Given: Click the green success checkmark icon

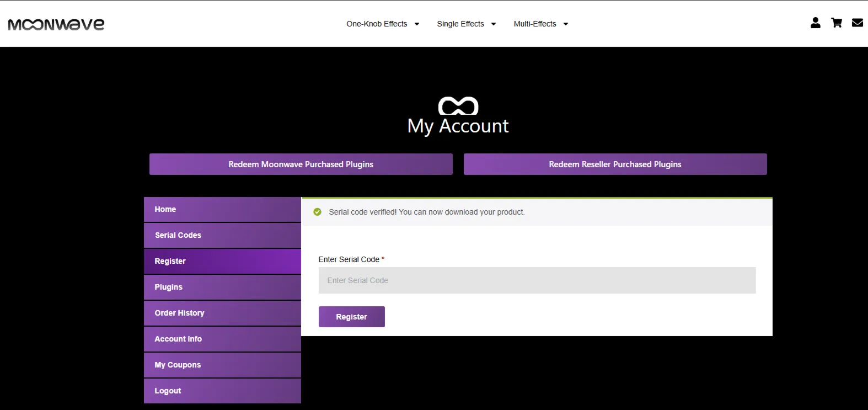Looking at the screenshot, I should click(317, 212).
